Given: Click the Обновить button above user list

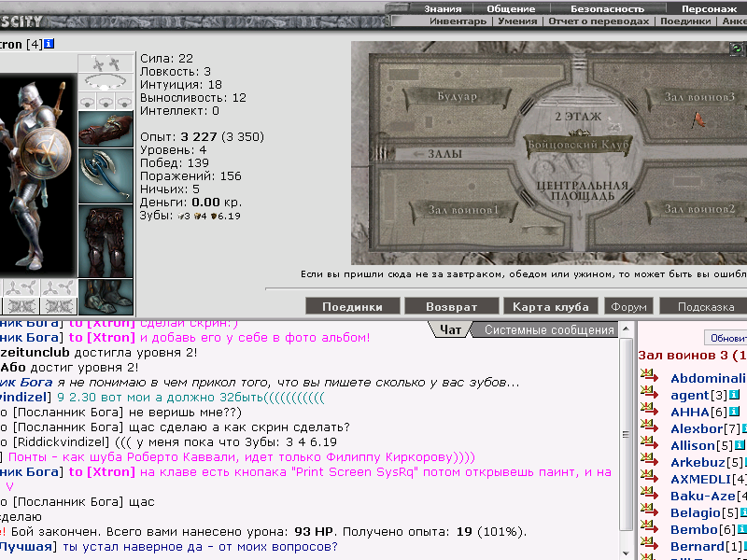Looking at the screenshot, I should click(x=726, y=338).
